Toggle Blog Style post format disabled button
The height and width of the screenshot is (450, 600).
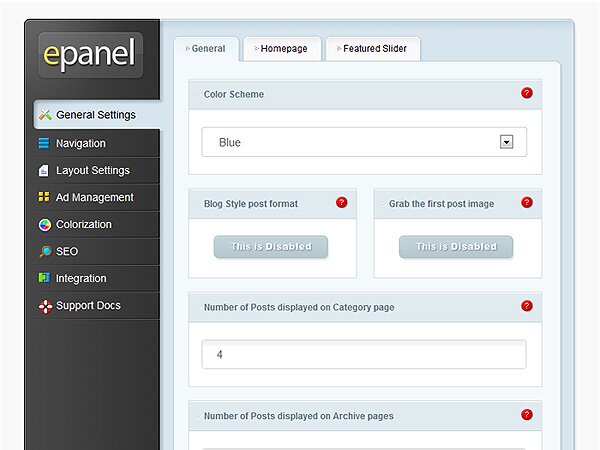pyautogui.click(x=271, y=247)
